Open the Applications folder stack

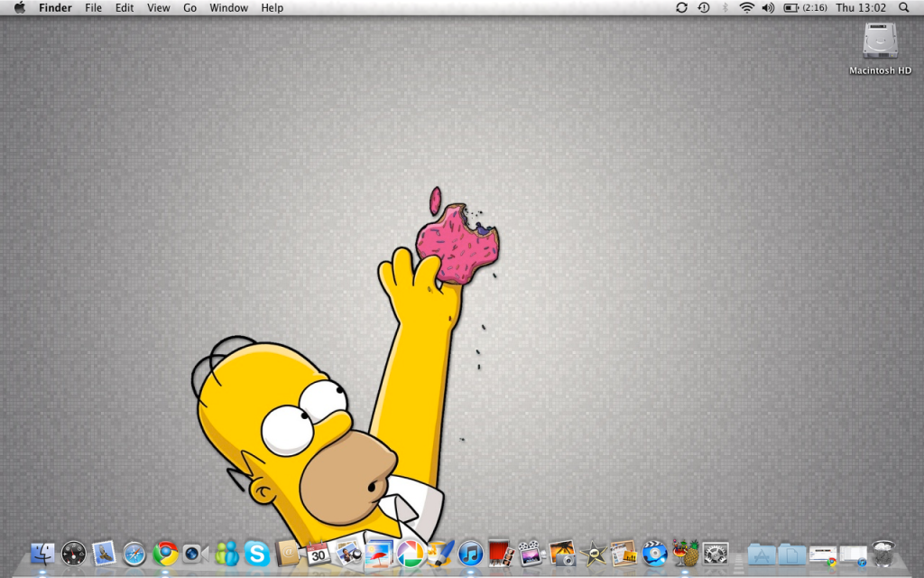(x=762, y=555)
